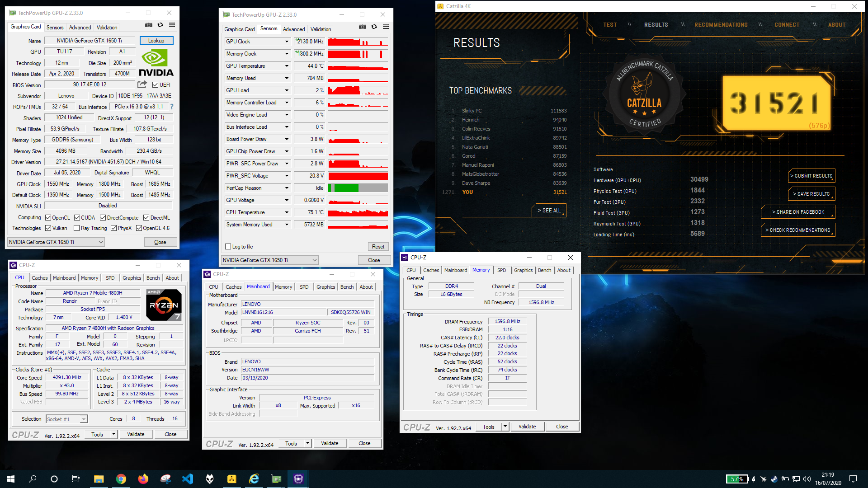Click SAVE RESULTS in Catzilla
The width and height of the screenshot is (868, 488).
[811, 194]
